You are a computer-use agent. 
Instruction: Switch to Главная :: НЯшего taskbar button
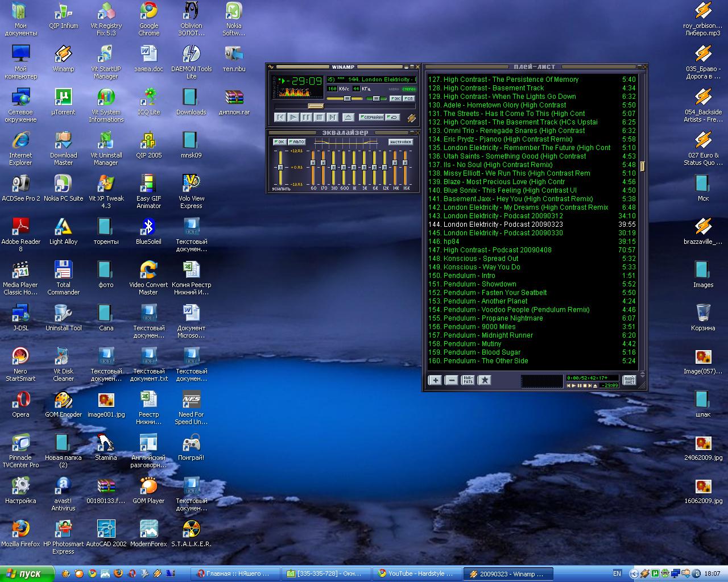click(x=235, y=573)
